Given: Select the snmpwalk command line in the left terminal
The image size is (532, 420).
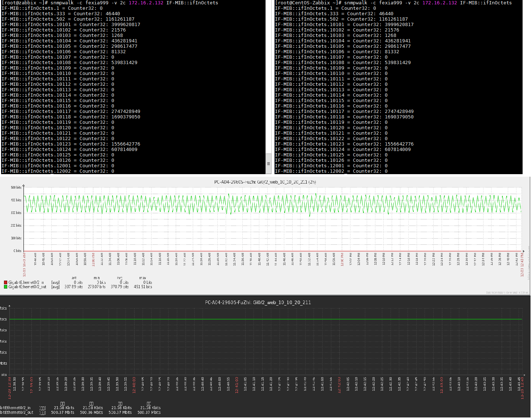Looking at the screenshot, I should (x=108, y=3).
